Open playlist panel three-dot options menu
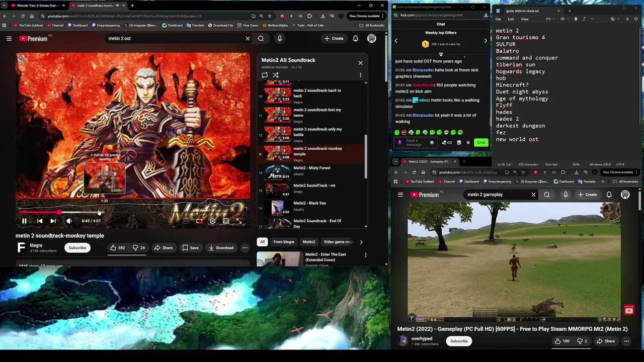The width and height of the screenshot is (644, 362). click(x=360, y=75)
